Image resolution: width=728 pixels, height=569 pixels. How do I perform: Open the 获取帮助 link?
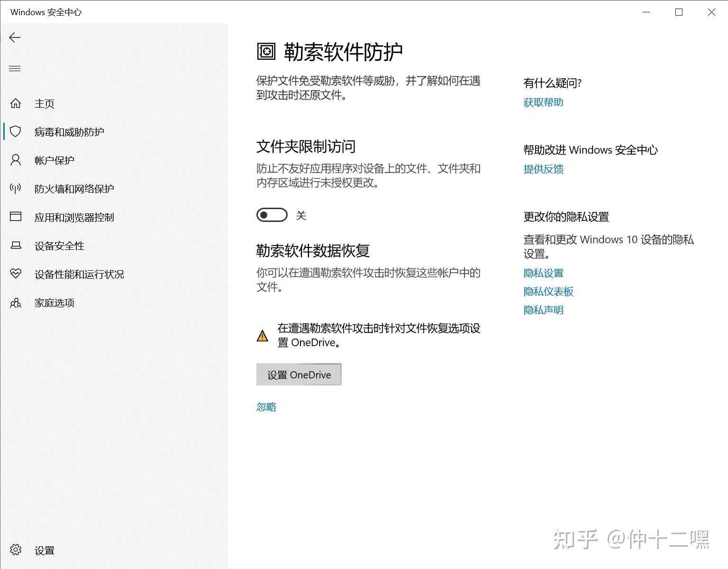543,102
